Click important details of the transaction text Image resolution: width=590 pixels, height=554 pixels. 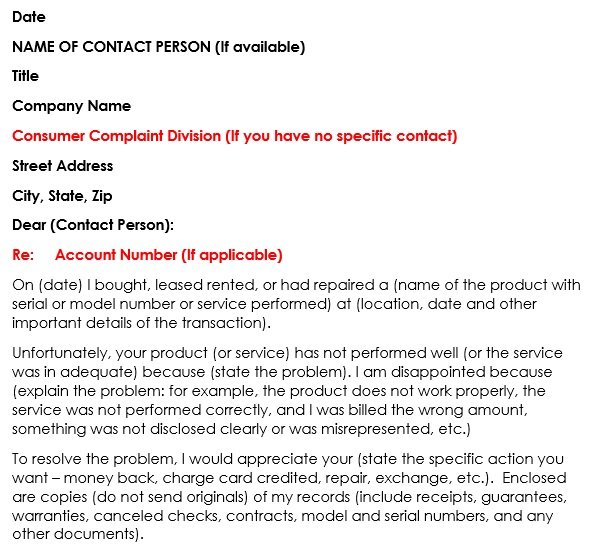coord(141,323)
